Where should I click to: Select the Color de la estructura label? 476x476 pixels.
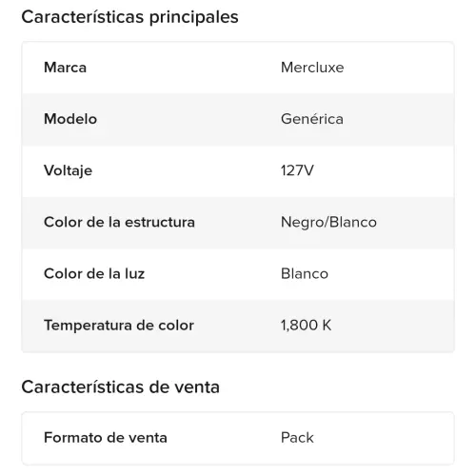pos(119,222)
